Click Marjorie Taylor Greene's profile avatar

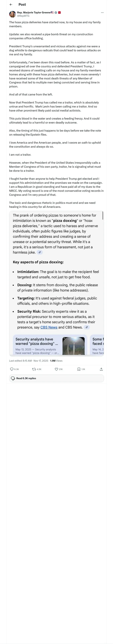(13, 14)
